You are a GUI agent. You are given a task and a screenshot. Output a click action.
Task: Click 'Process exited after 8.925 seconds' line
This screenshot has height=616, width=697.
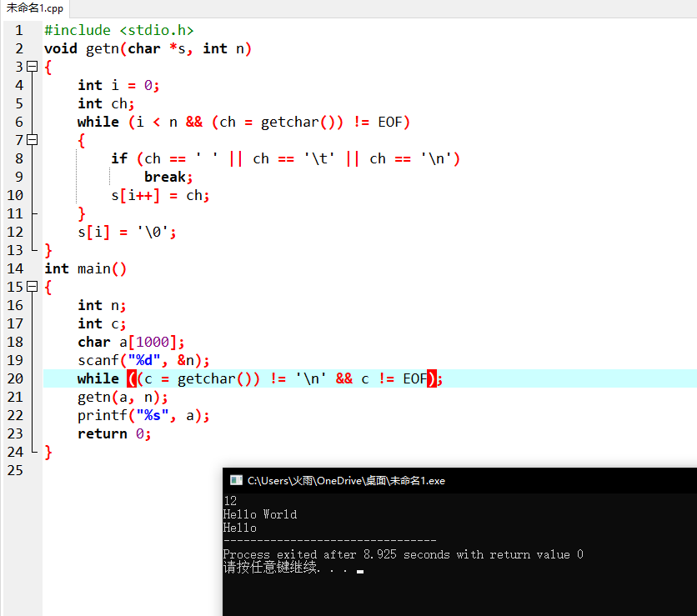tap(404, 554)
